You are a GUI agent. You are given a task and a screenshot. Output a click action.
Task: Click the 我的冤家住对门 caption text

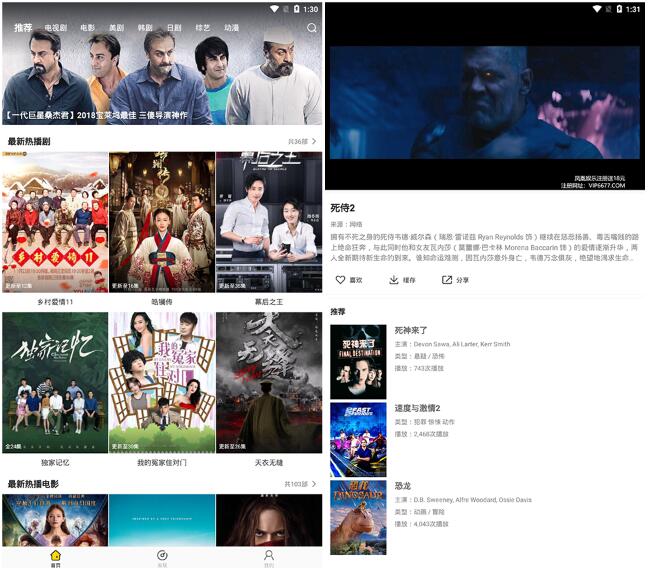[162, 462]
